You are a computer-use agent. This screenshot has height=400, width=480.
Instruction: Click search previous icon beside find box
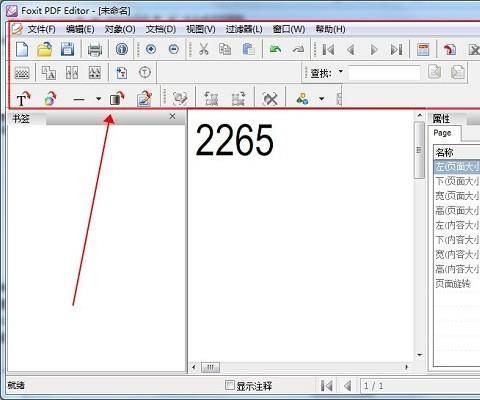pos(435,72)
